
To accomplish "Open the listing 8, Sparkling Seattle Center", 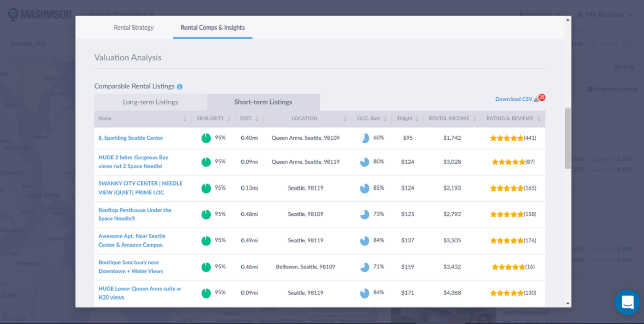I will [130, 138].
